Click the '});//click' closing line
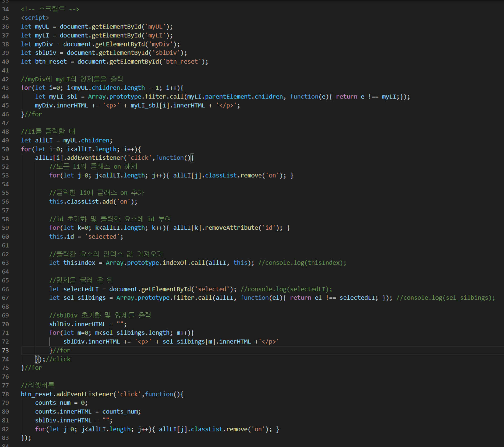This screenshot has width=504, height=447. point(53,359)
